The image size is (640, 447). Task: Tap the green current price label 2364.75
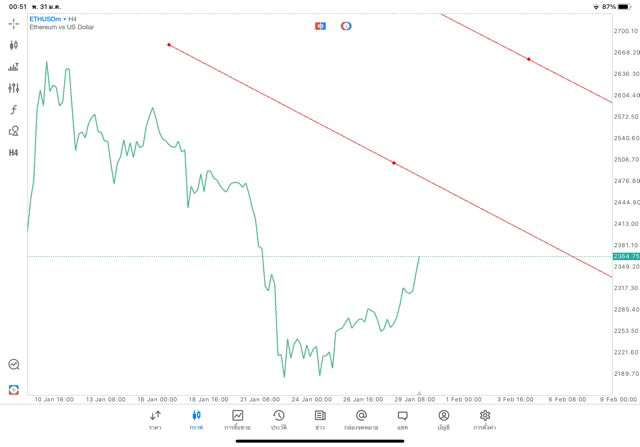pyautogui.click(x=625, y=257)
